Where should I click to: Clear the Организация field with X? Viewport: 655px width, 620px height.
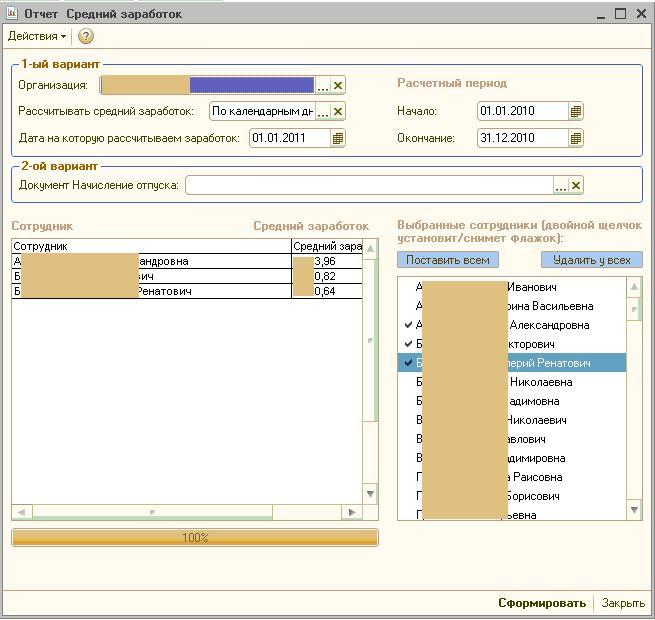(x=338, y=86)
